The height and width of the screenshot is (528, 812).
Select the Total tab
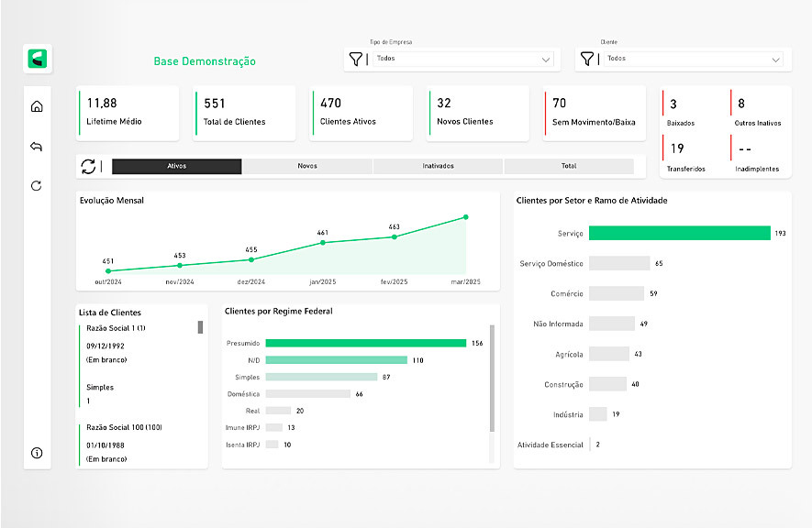point(569,166)
